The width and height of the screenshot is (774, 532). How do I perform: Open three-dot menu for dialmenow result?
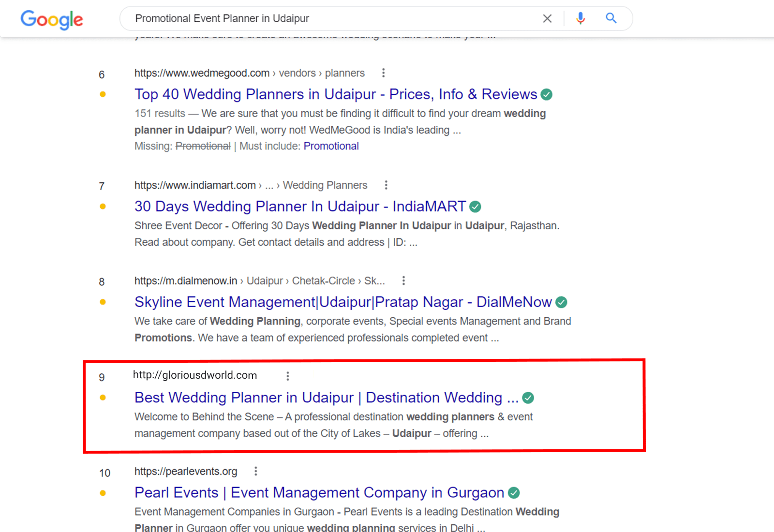click(x=403, y=281)
